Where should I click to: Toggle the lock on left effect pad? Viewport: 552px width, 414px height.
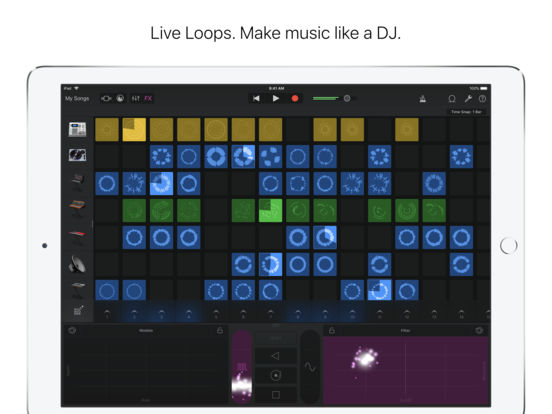220,331
